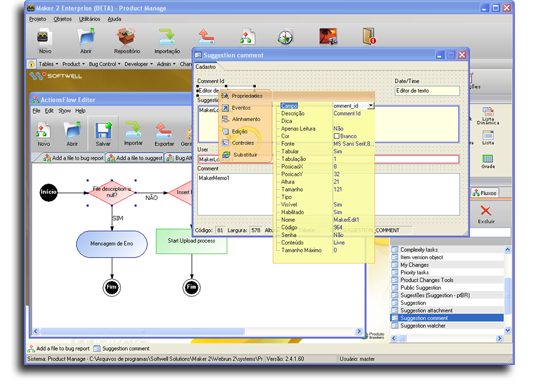Expand the Developer dropdown menu
The height and width of the screenshot is (392, 538).
(138, 64)
